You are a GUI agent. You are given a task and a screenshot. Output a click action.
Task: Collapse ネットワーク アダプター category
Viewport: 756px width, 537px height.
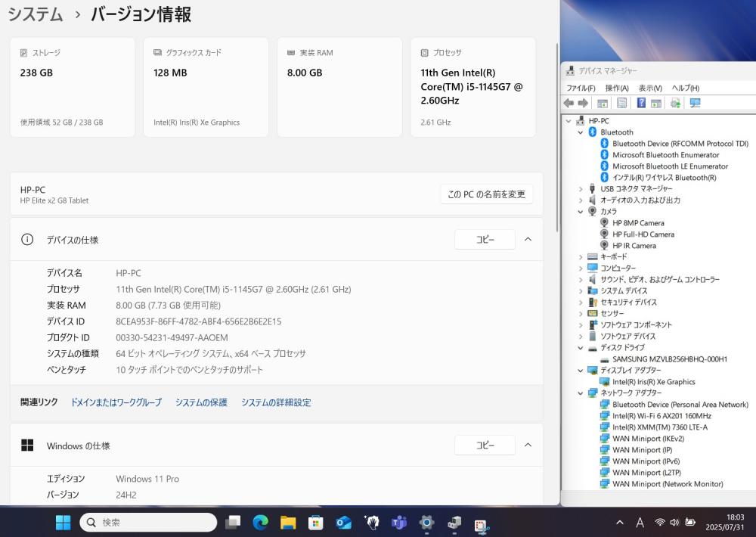click(581, 393)
